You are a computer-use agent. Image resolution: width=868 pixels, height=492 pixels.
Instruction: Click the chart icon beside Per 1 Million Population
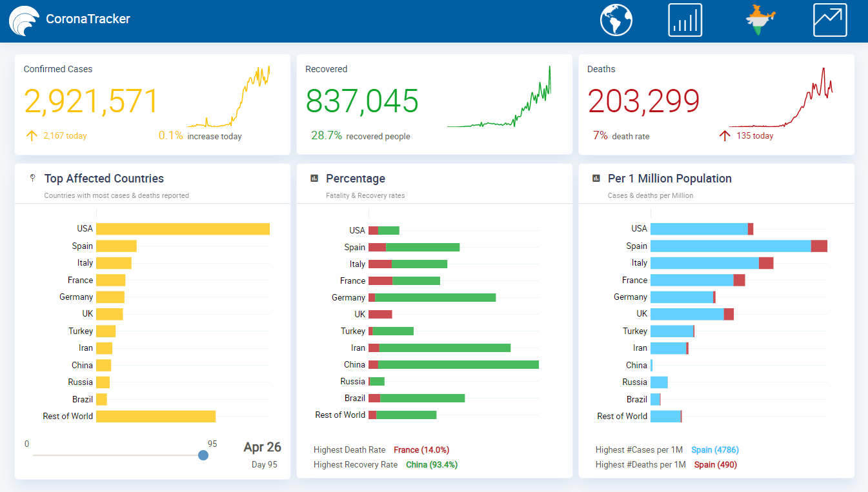pos(596,179)
